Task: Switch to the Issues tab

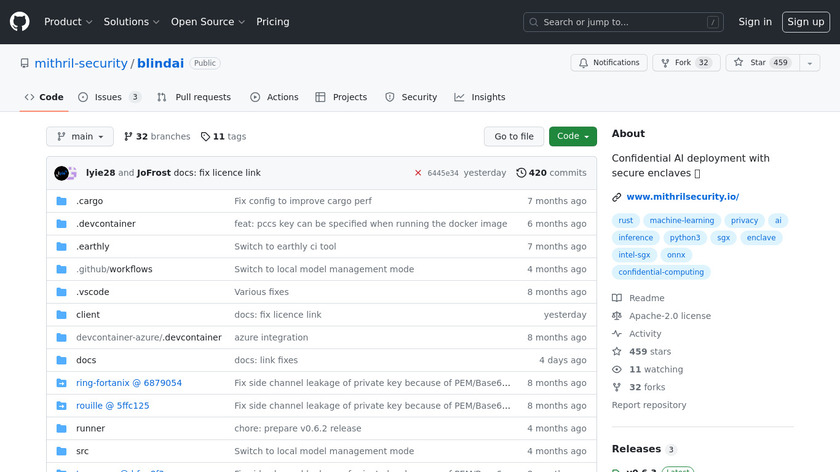Action: [x=109, y=97]
